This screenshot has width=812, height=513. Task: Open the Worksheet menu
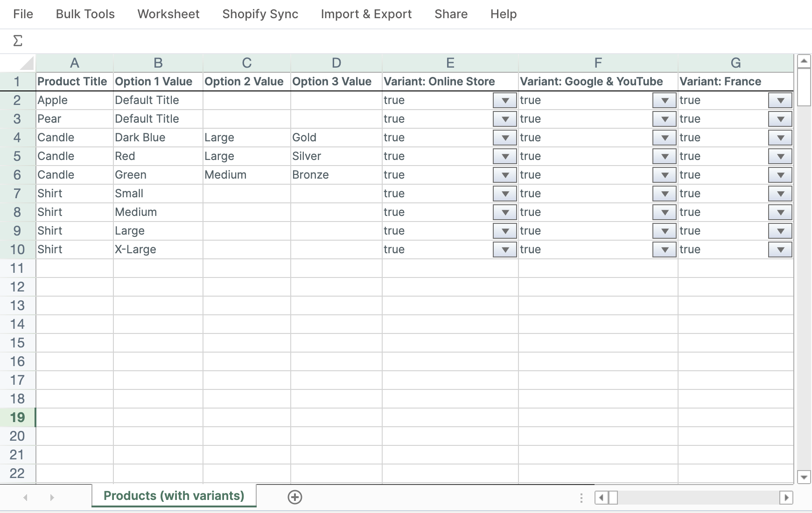tap(168, 14)
